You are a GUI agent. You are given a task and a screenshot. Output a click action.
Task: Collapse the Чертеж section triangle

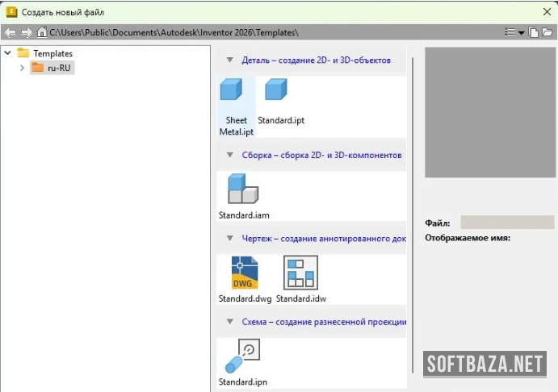click(229, 239)
